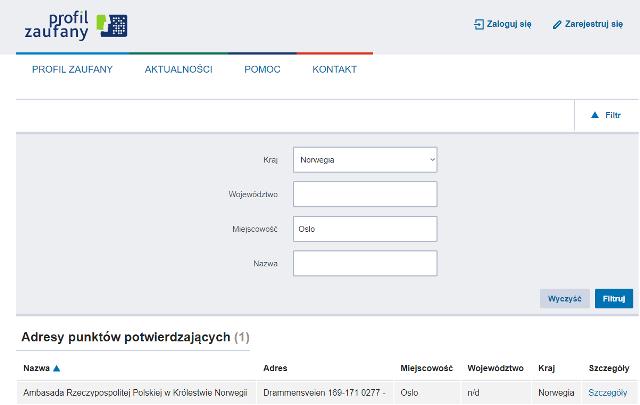Open the Kraj dropdown showing Norwegia
This screenshot has width=640, height=405.
[365, 160]
